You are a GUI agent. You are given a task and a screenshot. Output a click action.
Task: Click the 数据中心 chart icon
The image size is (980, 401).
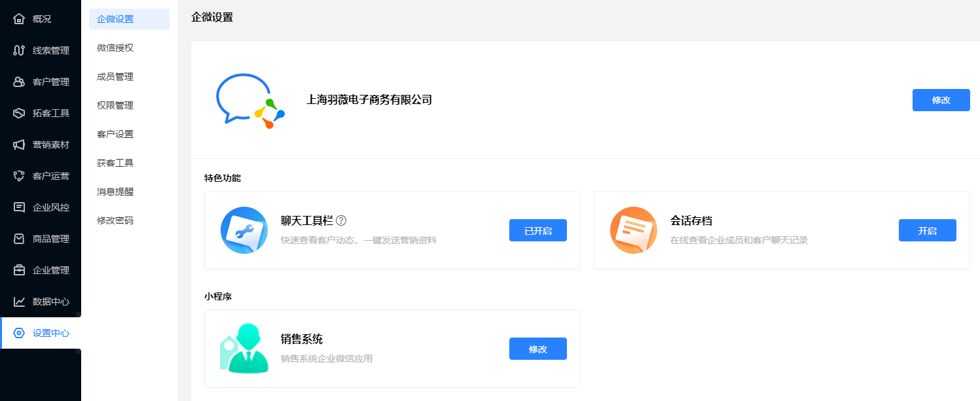pyautogui.click(x=19, y=302)
